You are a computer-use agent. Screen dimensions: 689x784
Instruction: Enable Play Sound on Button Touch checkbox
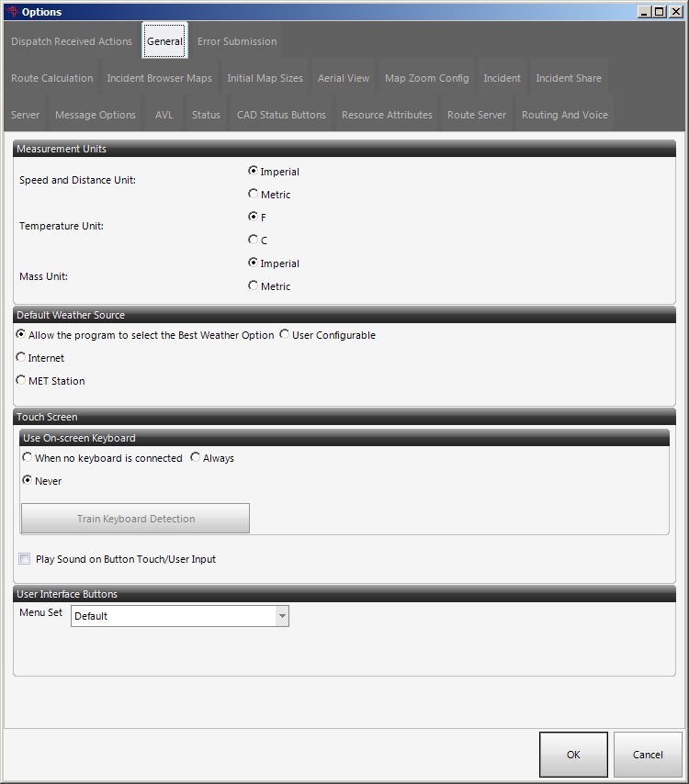25,559
